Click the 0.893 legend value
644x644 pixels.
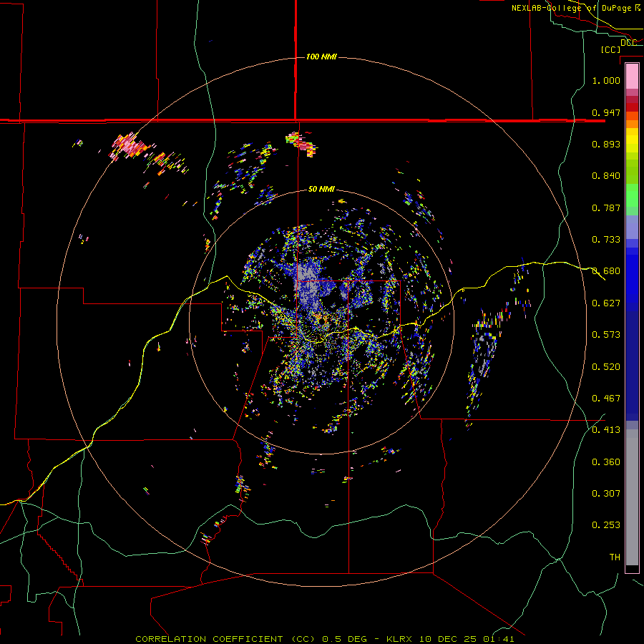[x=606, y=144]
